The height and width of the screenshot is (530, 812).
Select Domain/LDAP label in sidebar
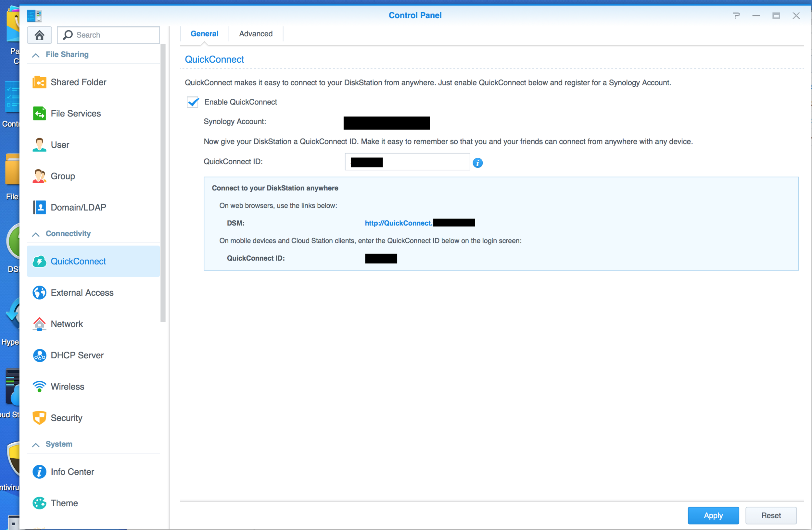[79, 207]
